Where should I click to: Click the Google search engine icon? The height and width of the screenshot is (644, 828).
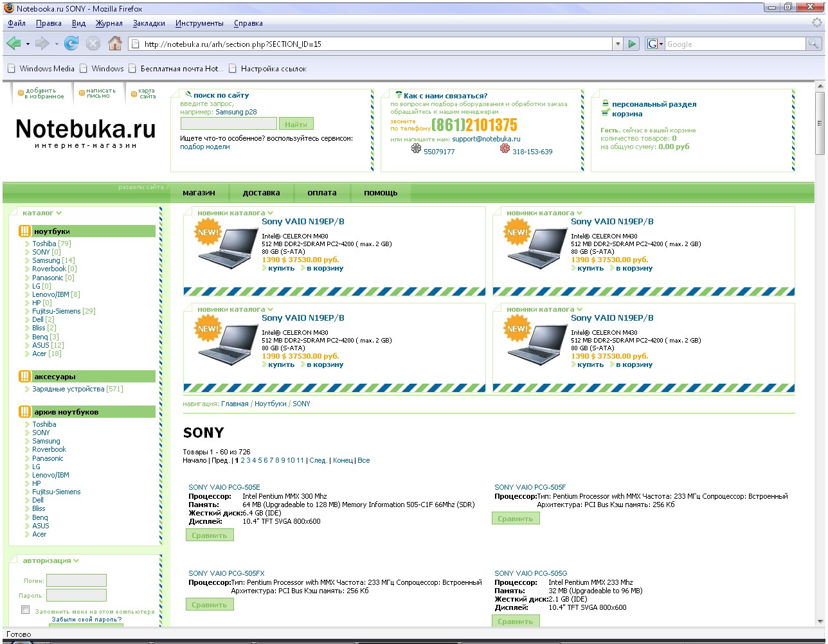(x=652, y=44)
